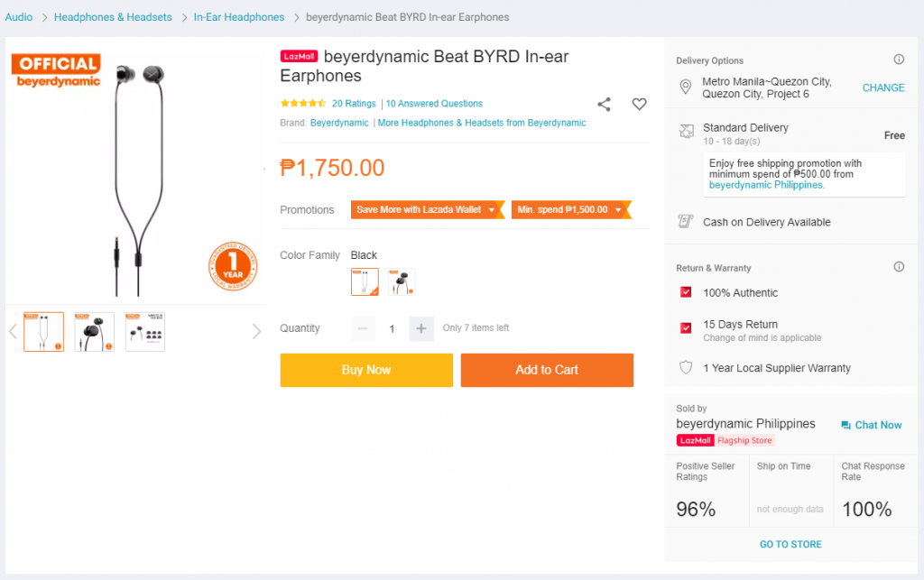Click the share icon
Viewport: 924px width, 580px height.
click(x=604, y=104)
